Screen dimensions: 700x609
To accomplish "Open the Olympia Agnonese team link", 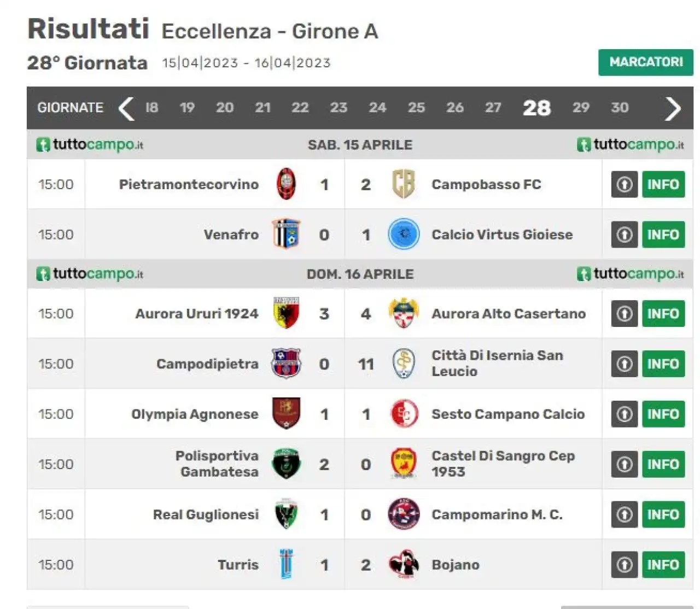I will (x=195, y=414).
